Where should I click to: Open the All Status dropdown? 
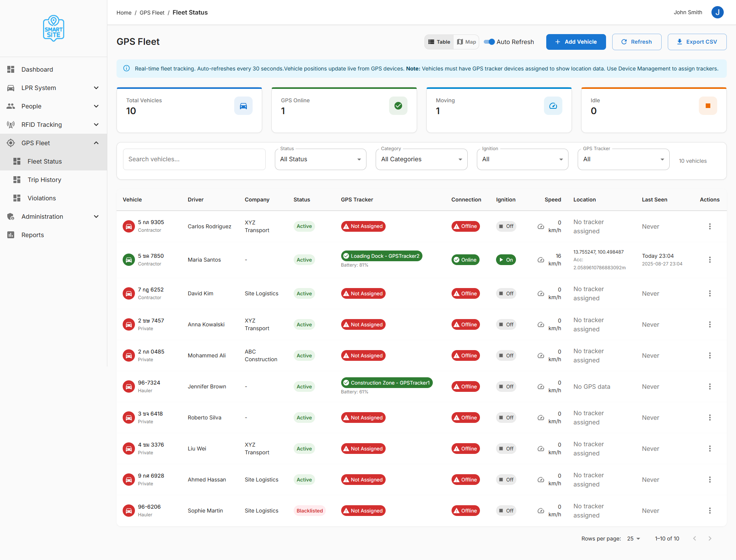tap(320, 159)
